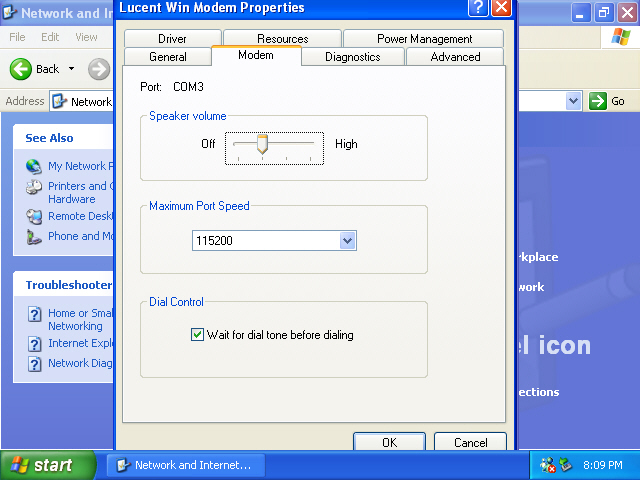The image size is (640, 480).
Task: Click the green Go arrow button
Action: [x=598, y=101]
